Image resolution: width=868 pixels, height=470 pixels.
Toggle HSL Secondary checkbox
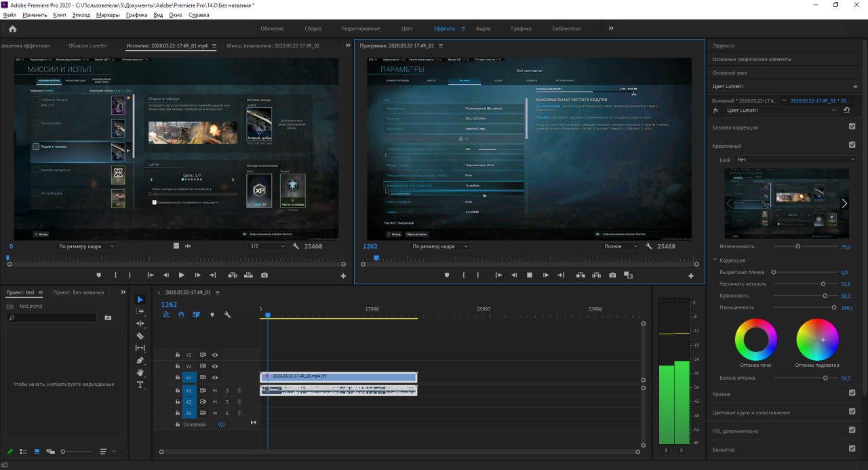852,430
